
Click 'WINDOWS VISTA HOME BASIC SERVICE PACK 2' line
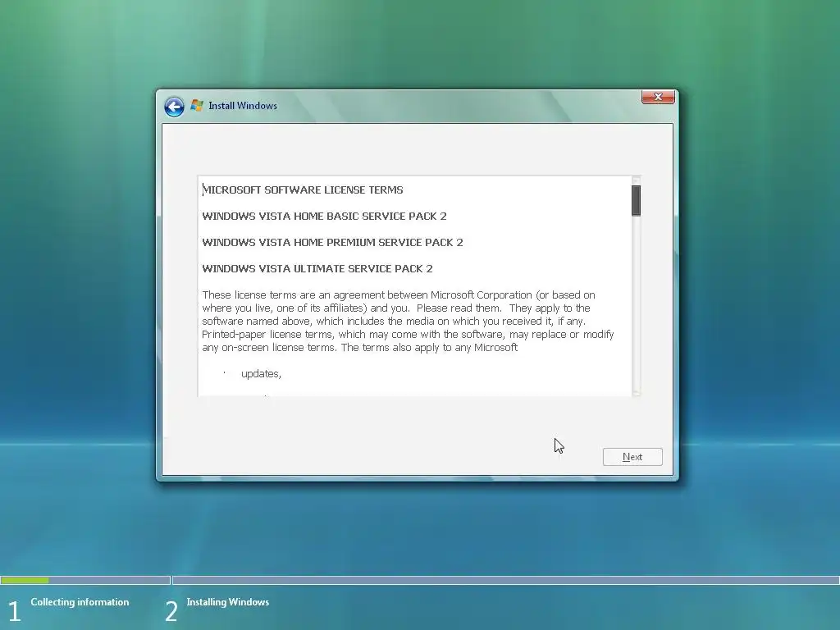click(324, 216)
